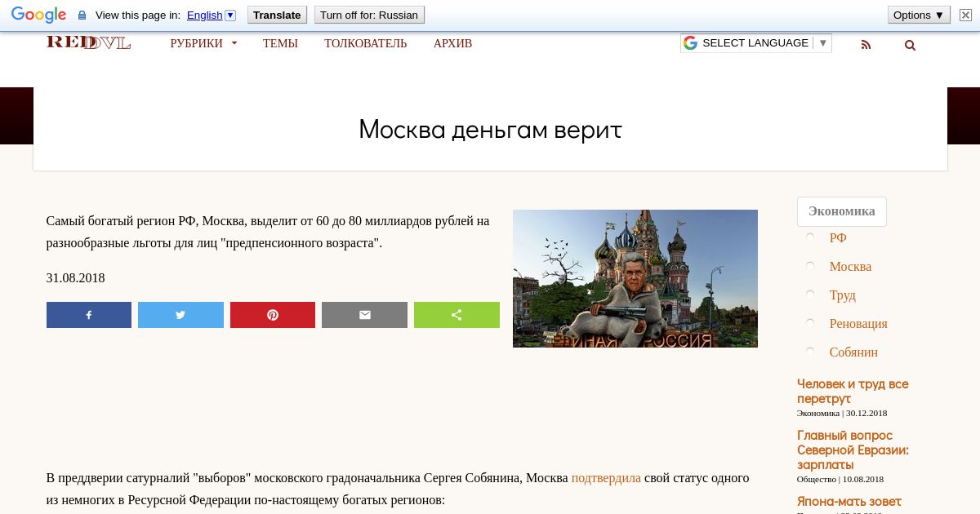980x514 pixels.
Task: Share the article on Facebook
Action: (89, 315)
